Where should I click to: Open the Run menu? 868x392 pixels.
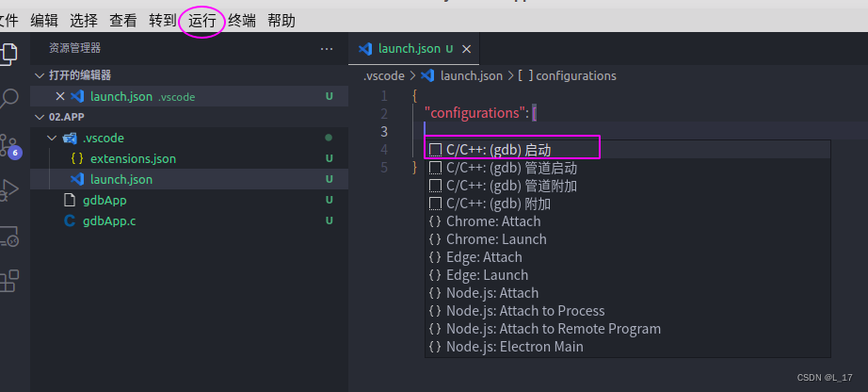coord(201,20)
